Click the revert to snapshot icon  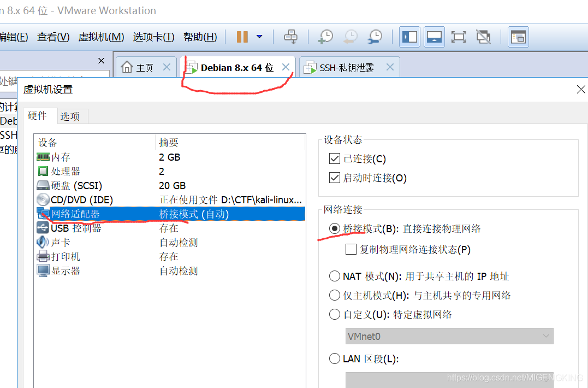point(351,37)
